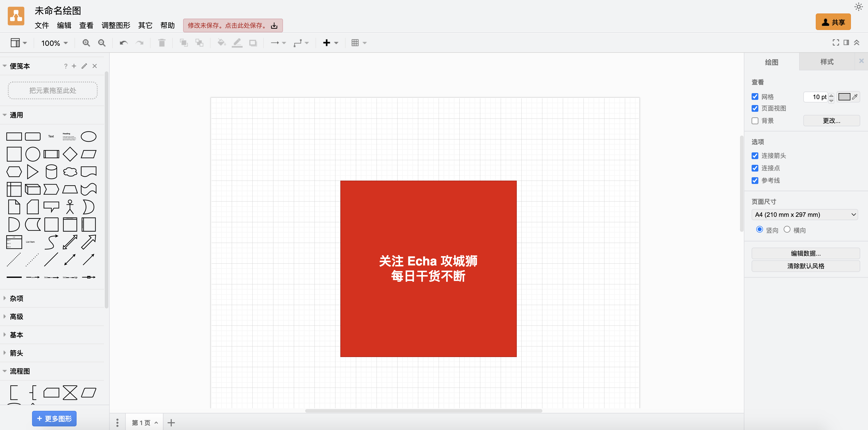Toggle the 连接箭头 checkbox
Screen dimensions: 868x430
(755, 156)
